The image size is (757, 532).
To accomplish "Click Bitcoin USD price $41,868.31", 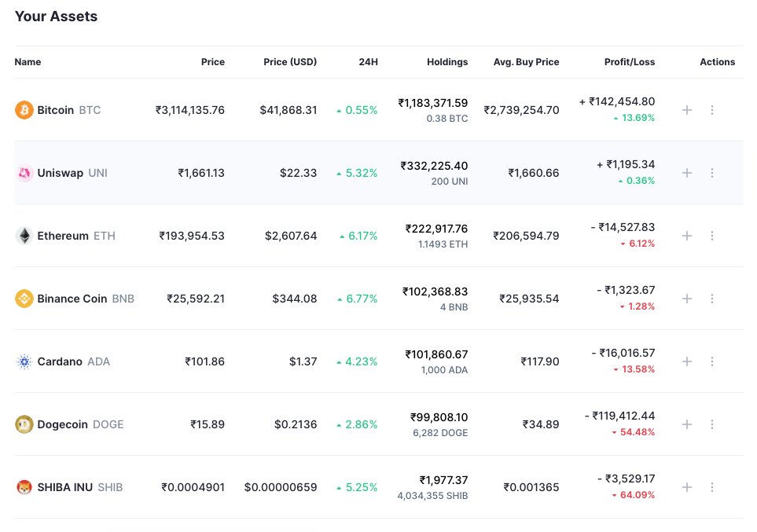I will pos(288,110).
